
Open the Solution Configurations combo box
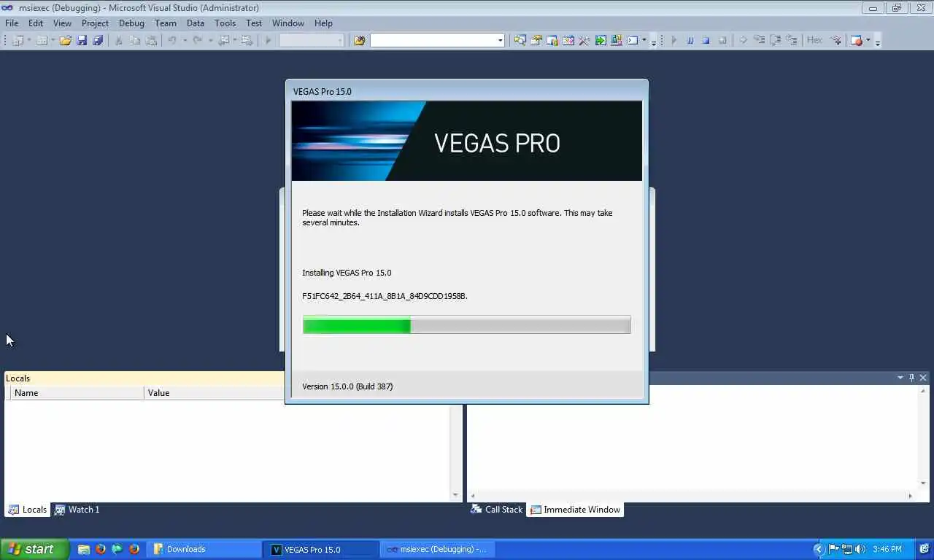(x=312, y=40)
